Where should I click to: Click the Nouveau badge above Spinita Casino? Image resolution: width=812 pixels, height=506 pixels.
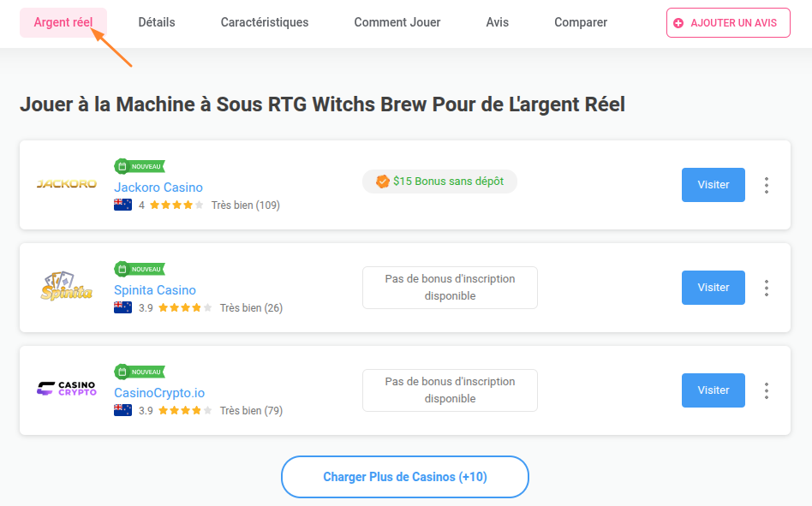point(140,269)
